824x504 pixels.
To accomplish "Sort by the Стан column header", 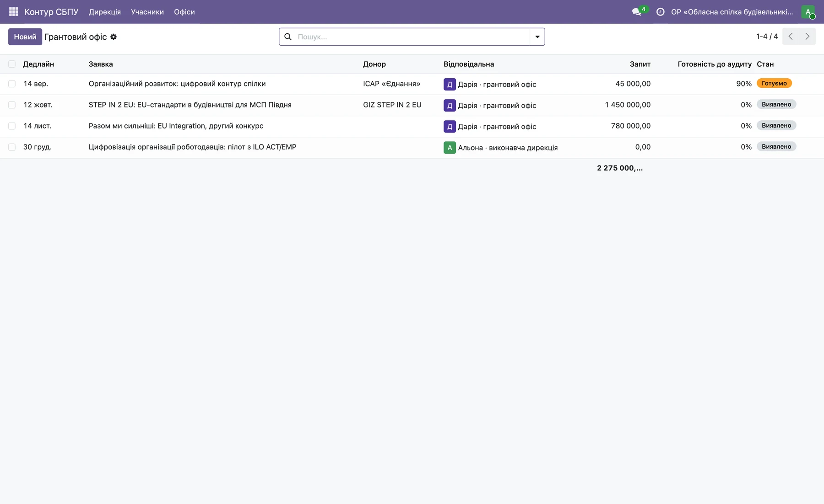I will tap(765, 64).
